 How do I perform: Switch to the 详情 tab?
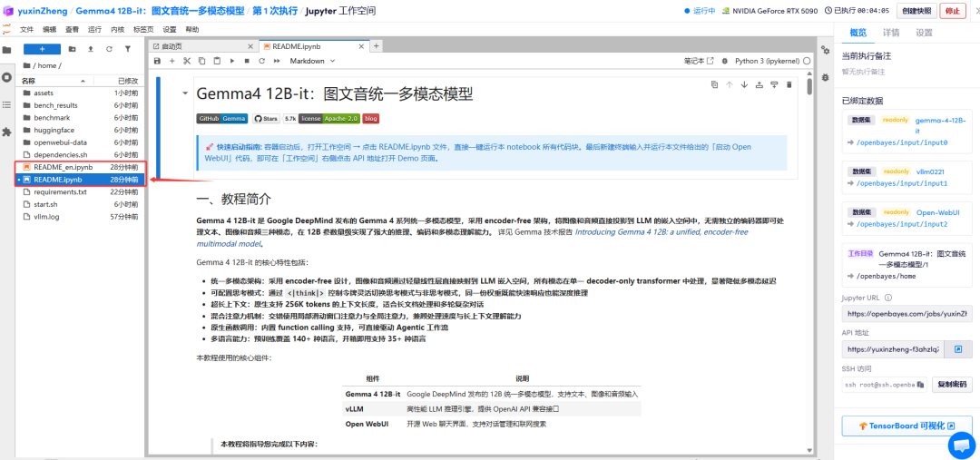891,33
